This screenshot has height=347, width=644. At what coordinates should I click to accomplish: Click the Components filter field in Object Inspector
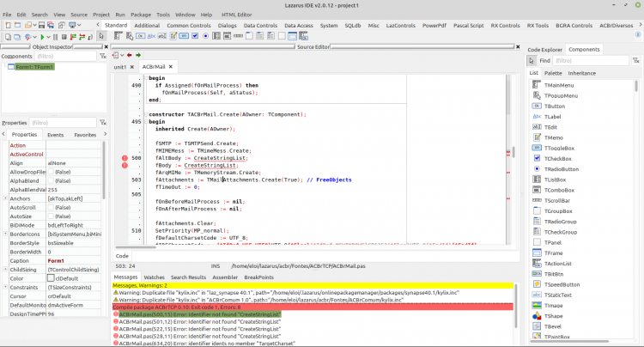pyautogui.click(x=65, y=57)
